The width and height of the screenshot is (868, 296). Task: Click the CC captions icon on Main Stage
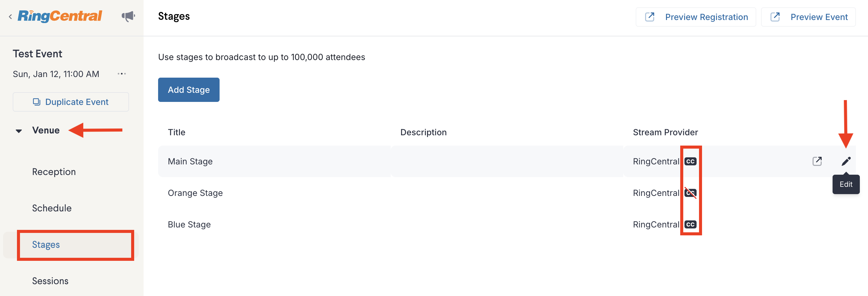[690, 161]
